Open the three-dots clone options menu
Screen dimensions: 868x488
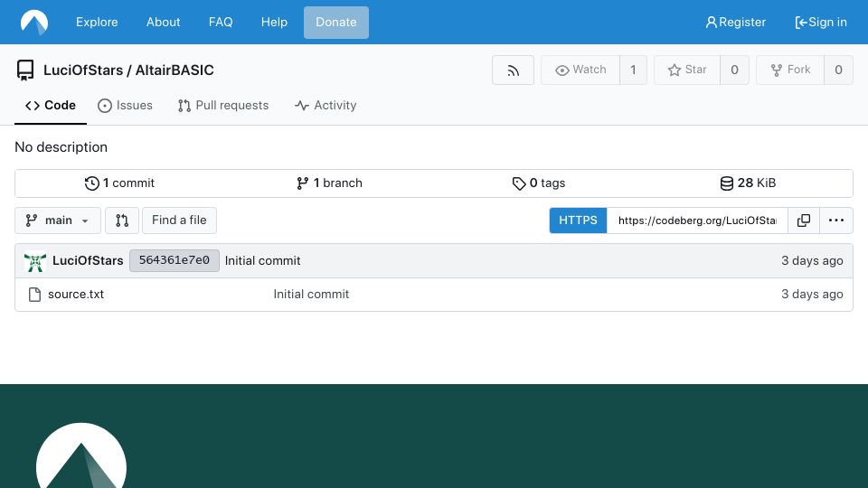835,221
